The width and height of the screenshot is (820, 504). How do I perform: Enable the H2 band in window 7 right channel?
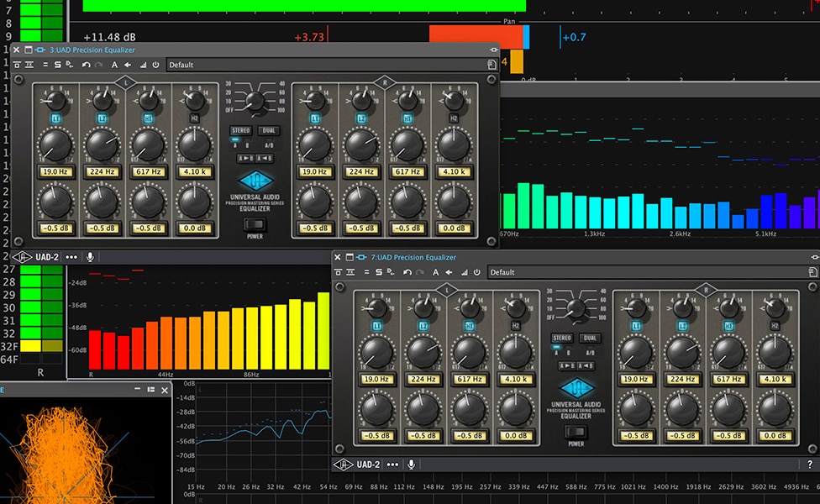click(775, 326)
